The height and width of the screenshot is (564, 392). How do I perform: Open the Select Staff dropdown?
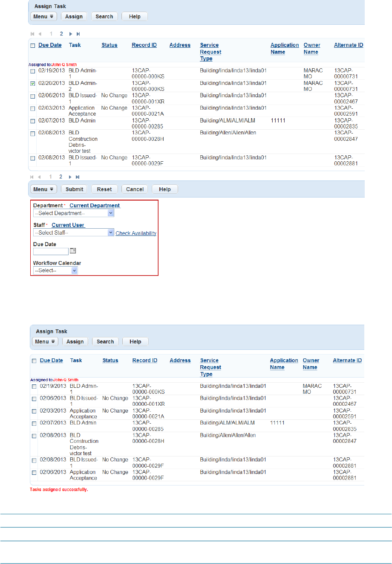click(74, 233)
